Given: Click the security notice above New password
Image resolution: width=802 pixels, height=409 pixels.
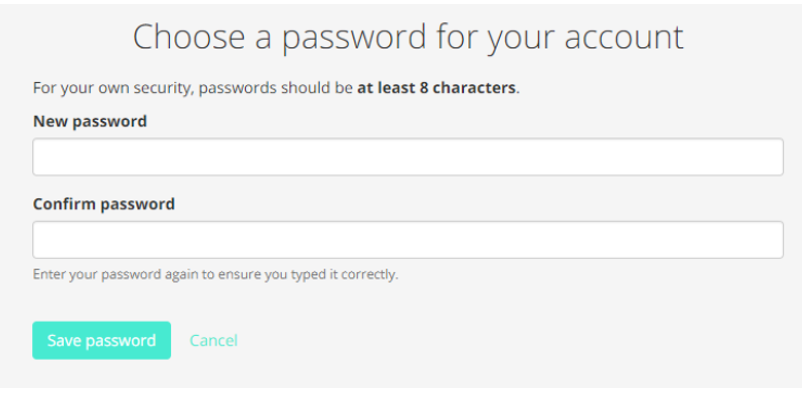Looking at the screenshot, I should click(x=276, y=87).
